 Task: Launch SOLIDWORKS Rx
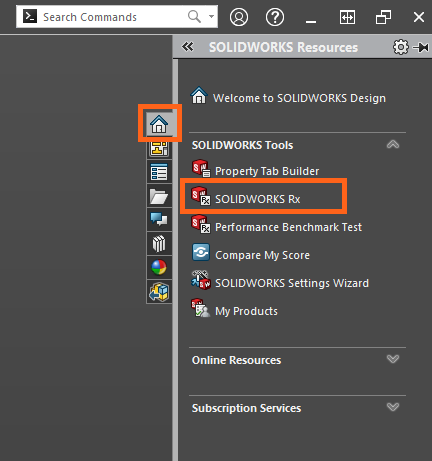pos(258,199)
